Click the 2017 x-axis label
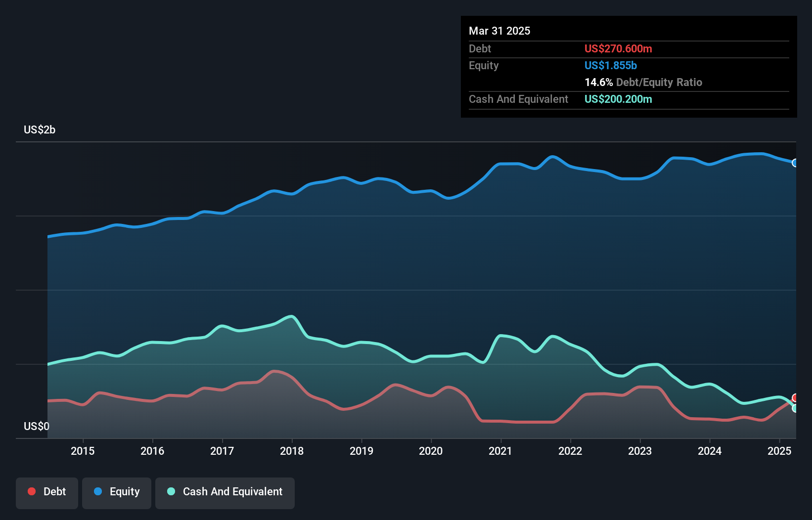The image size is (812, 520). (222, 451)
